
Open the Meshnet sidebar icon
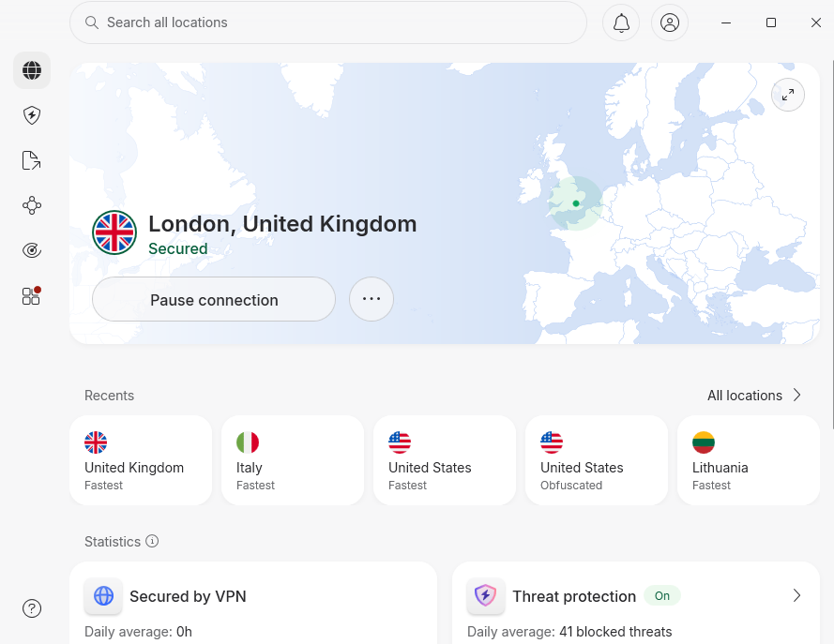point(32,205)
